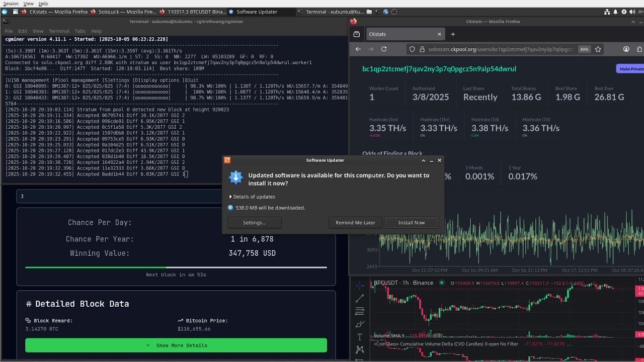644x362 pixels.
Task: Open the Terminal menu in cgminer window
Action: (59, 31)
